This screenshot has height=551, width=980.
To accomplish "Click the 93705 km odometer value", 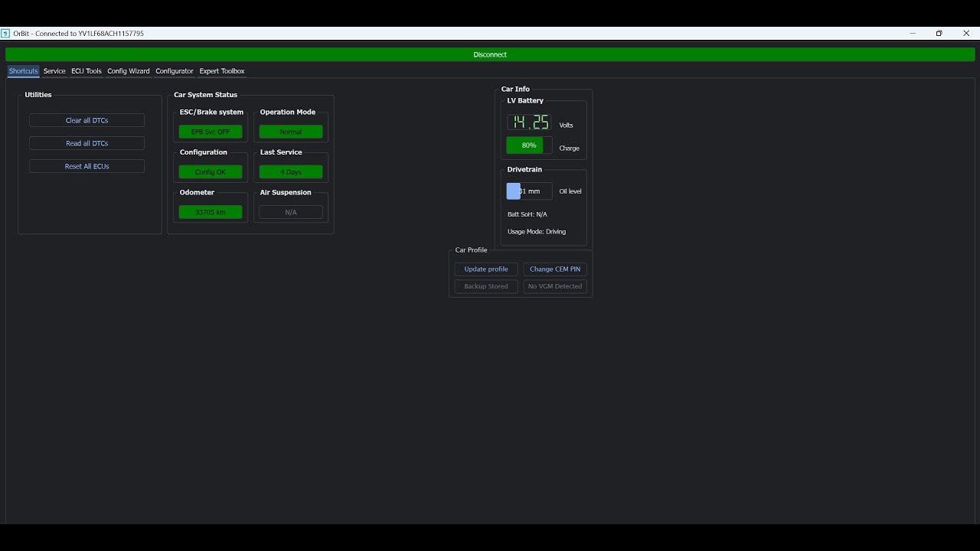I will click(x=211, y=212).
